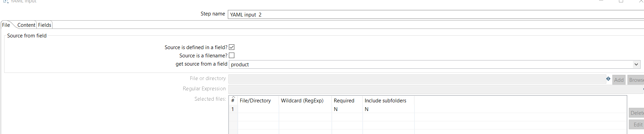Viewport: 644px width, 134px height.
Task: Click the Required cell showing N
Action: coord(347,109)
